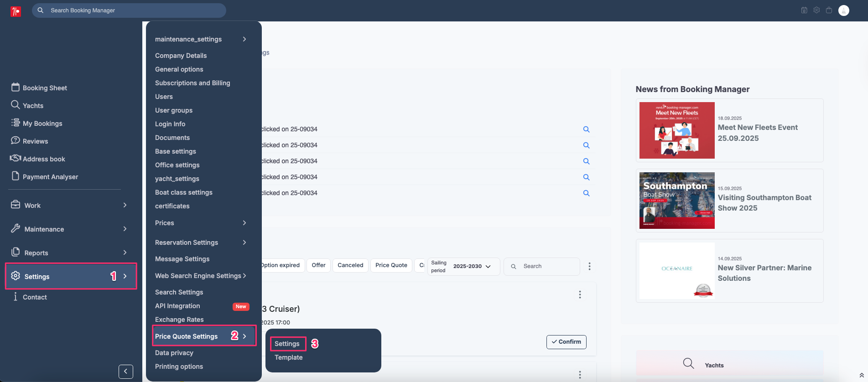This screenshot has height=382, width=868.
Task: Open Boat class settings
Action: click(184, 192)
